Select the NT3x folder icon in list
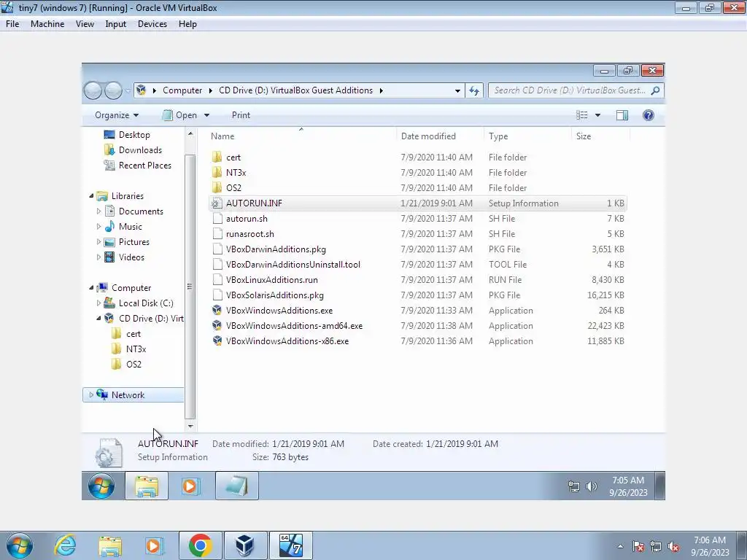This screenshot has width=747, height=560. (217, 172)
